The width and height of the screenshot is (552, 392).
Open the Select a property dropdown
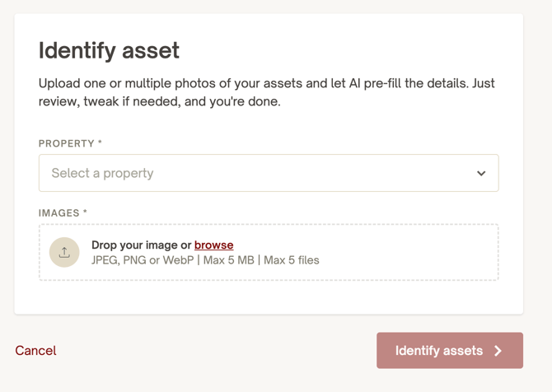269,173
